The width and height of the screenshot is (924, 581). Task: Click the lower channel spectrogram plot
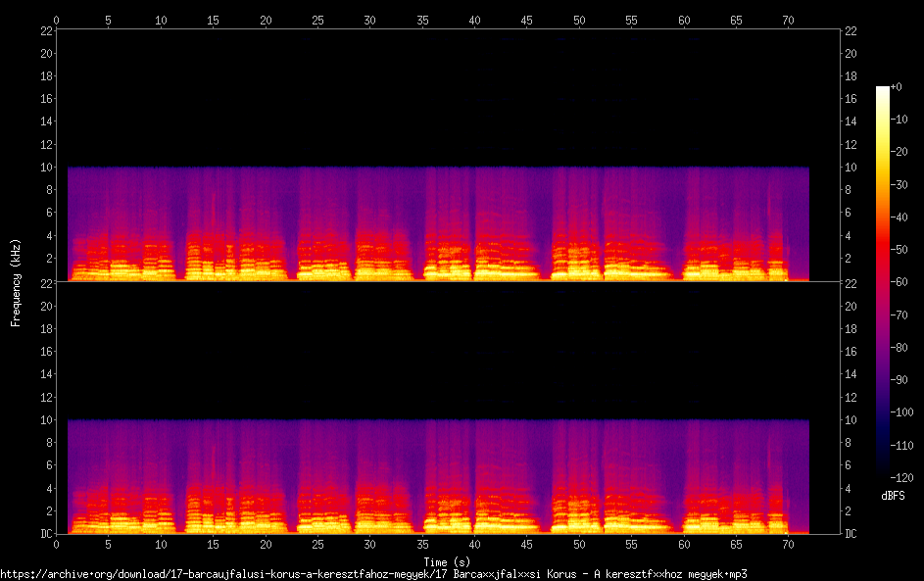click(448, 409)
